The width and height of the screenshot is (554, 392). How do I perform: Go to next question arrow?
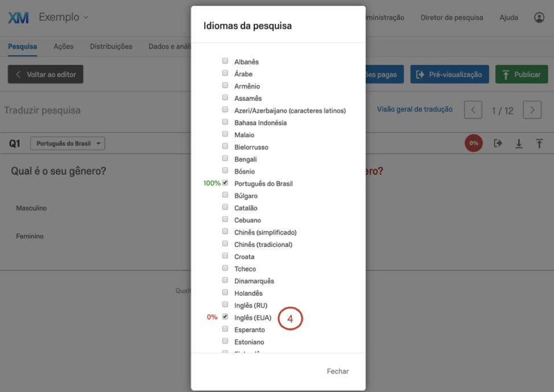click(532, 110)
